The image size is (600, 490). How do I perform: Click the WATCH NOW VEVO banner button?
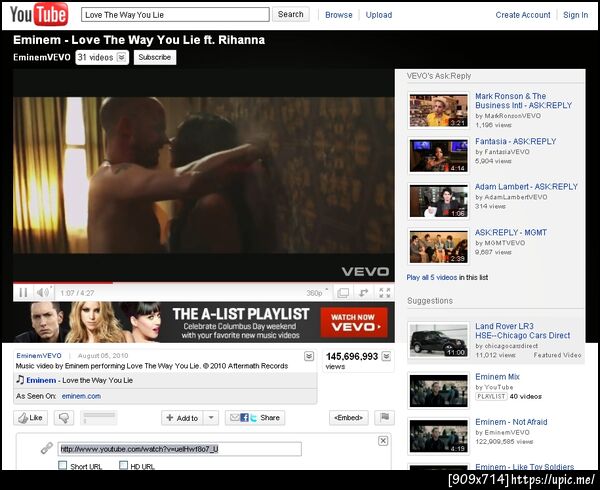[354, 323]
